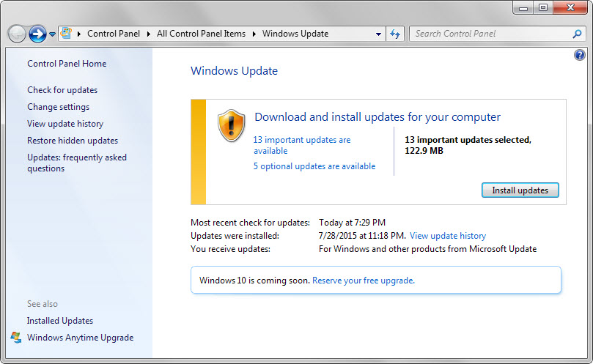
Task: Open the address bar history dropdown
Action: pyautogui.click(x=378, y=34)
